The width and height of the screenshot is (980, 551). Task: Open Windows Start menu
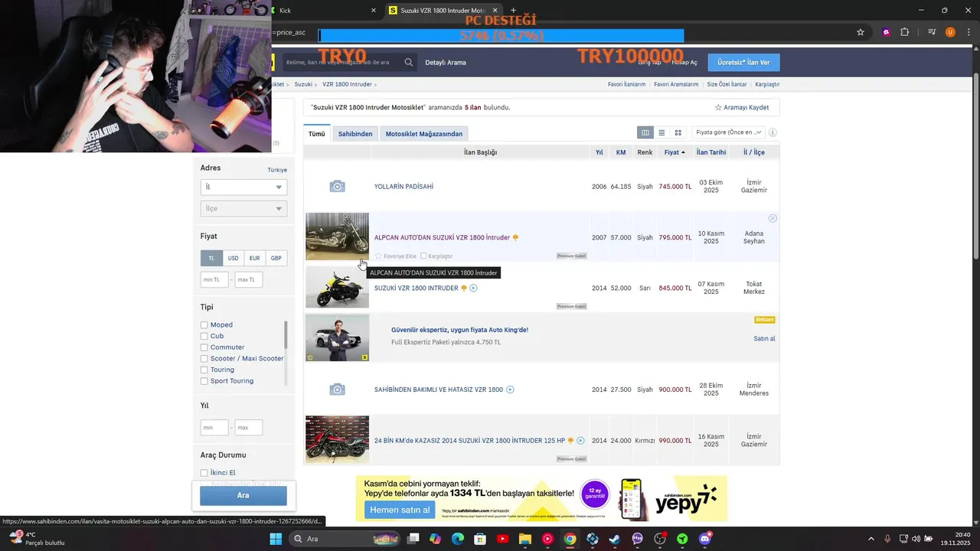pos(276,539)
